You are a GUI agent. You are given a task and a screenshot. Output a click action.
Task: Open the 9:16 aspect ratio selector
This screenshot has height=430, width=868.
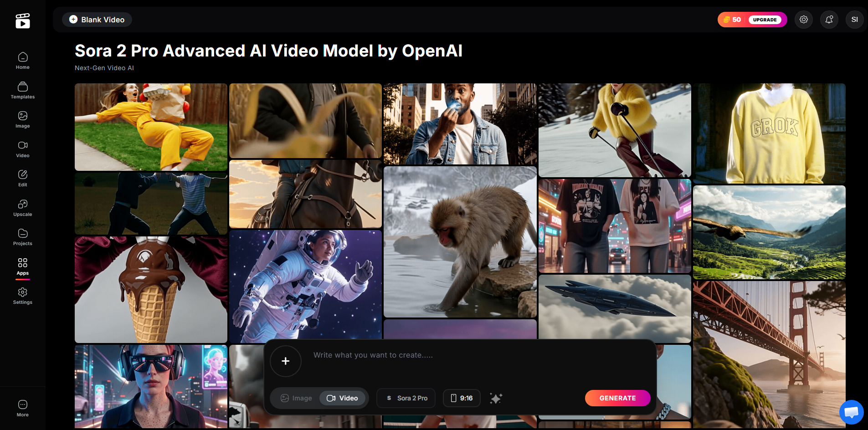click(462, 398)
